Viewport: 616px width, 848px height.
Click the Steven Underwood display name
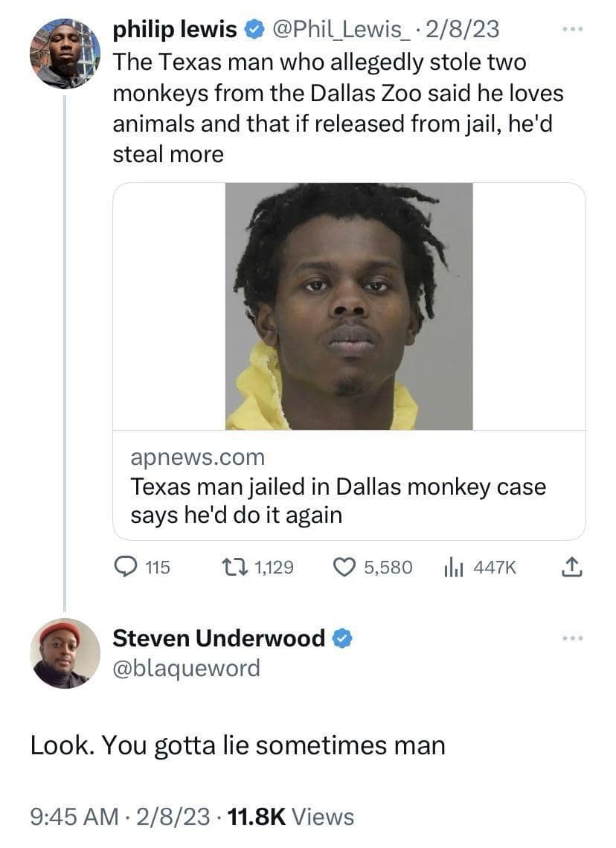(x=219, y=638)
